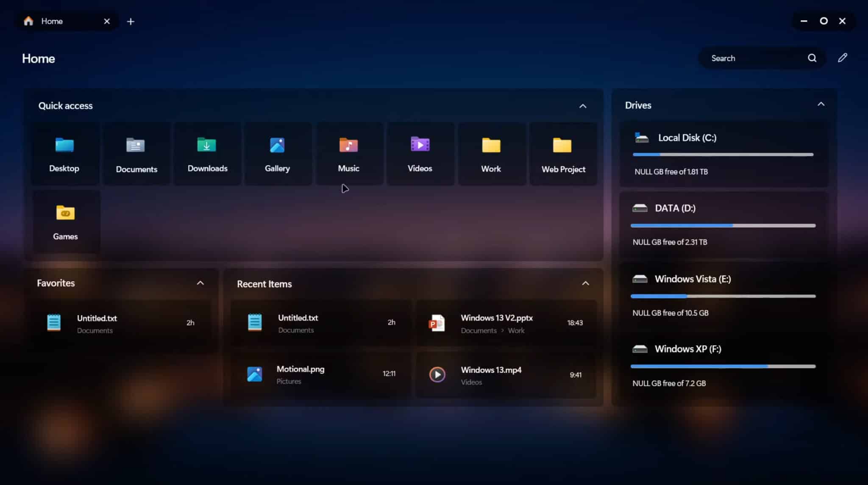Collapse the Drives panel

pyautogui.click(x=821, y=104)
